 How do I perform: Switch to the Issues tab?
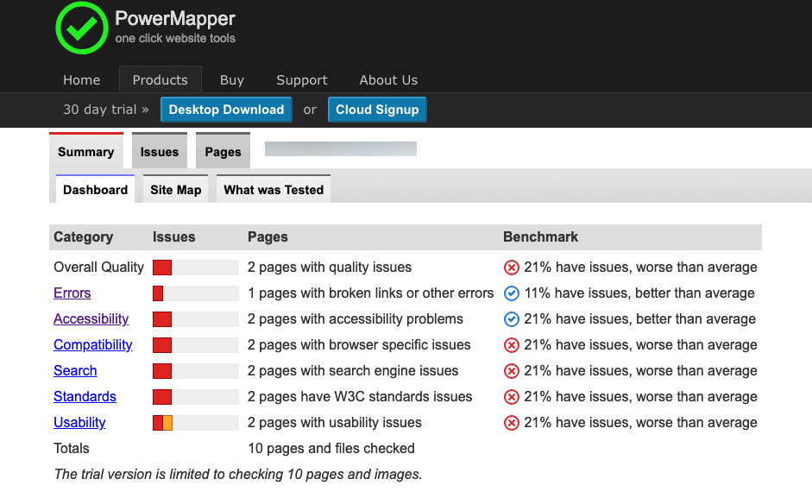[160, 151]
